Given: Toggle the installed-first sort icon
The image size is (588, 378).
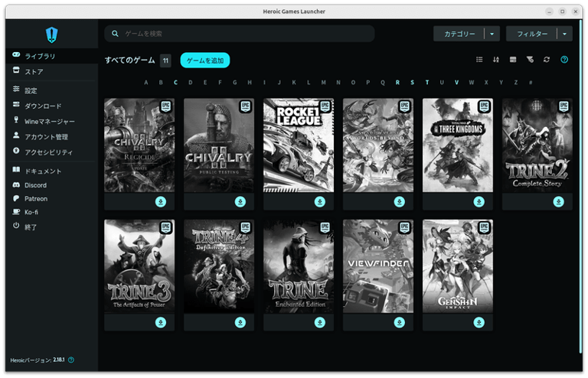Looking at the screenshot, I should click(512, 60).
